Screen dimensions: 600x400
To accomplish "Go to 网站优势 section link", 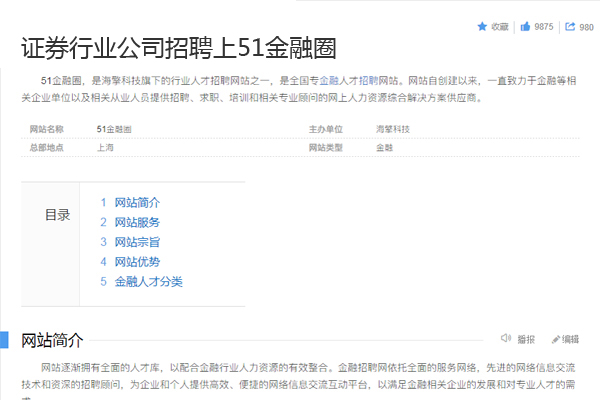I will point(137,262).
